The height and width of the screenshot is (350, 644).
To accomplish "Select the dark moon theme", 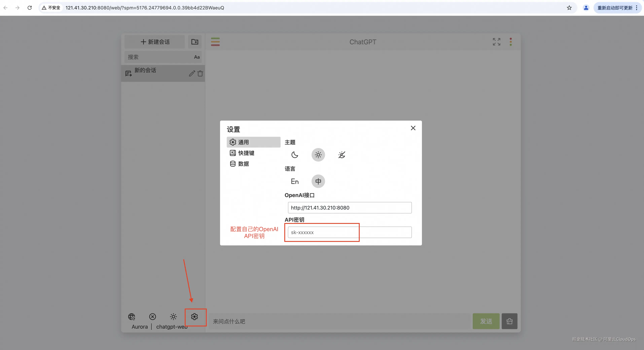I will [295, 155].
